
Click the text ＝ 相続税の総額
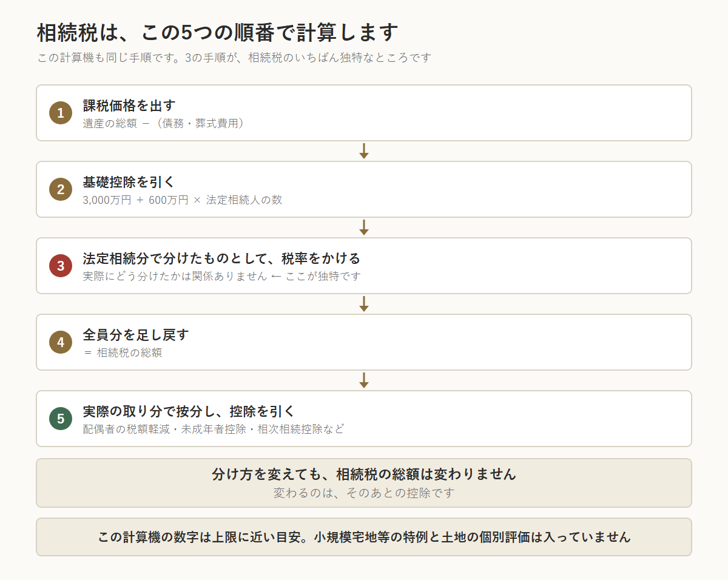123,352
